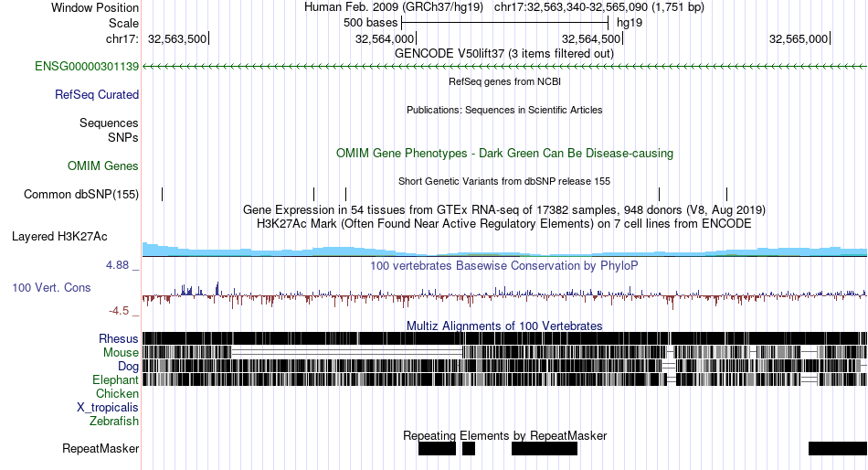
Task: Click the Rhesus alignment bar
Action: tap(505, 338)
